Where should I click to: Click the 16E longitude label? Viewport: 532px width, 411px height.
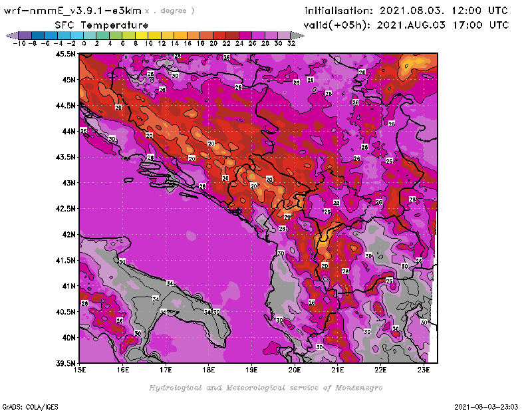pos(123,370)
